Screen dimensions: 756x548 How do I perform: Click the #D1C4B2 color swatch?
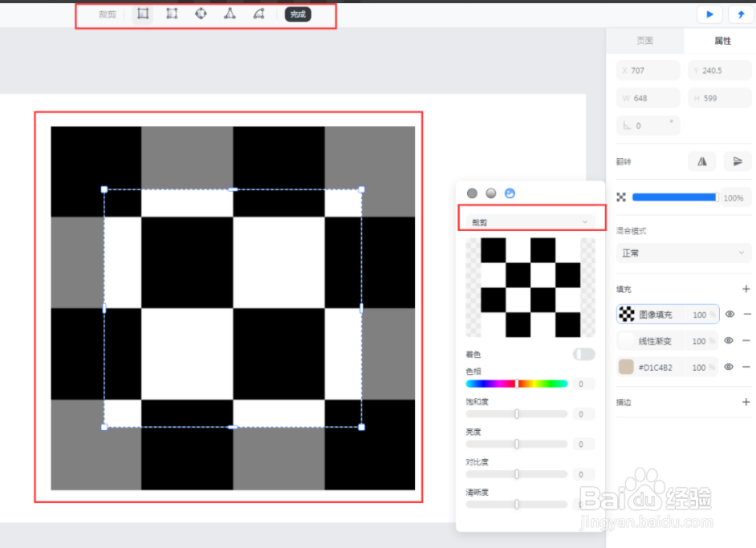[x=626, y=367]
